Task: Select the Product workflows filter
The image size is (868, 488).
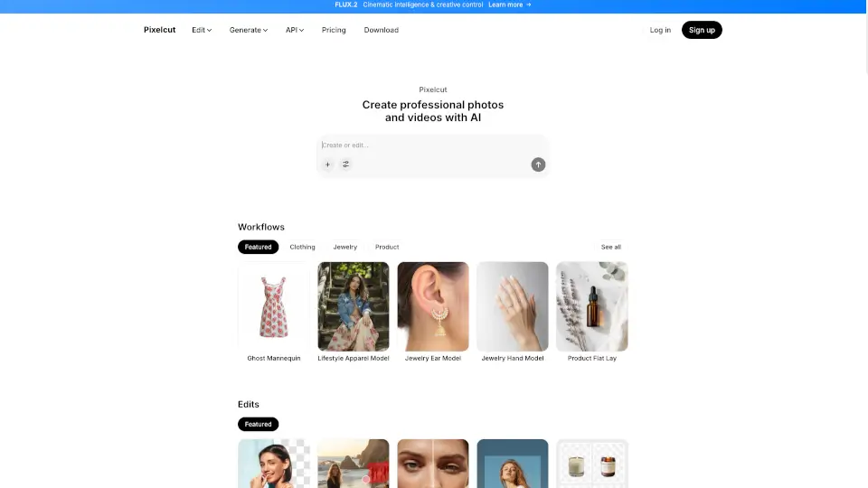Action: [387, 247]
